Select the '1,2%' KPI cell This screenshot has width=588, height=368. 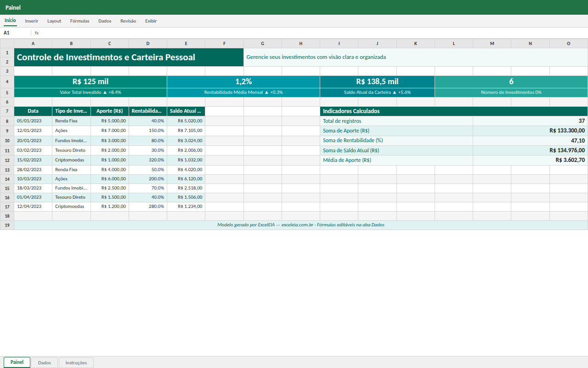pyautogui.click(x=243, y=82)
